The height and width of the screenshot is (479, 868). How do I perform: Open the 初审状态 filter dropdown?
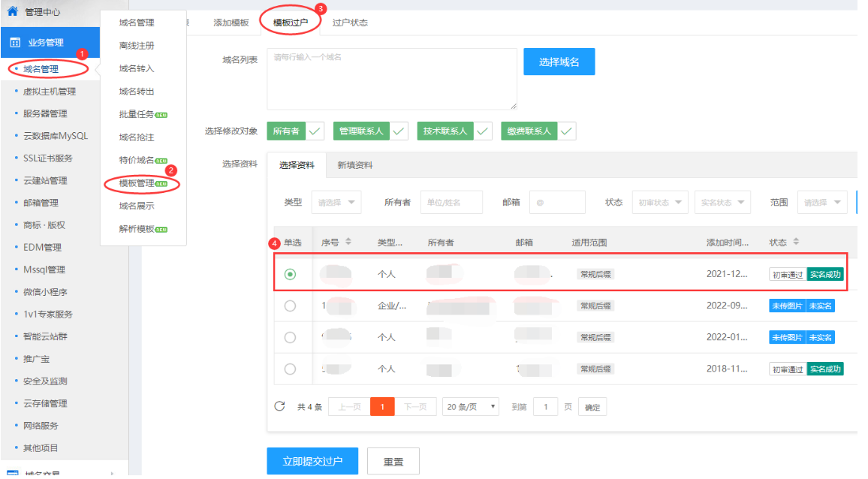[659, 202]
